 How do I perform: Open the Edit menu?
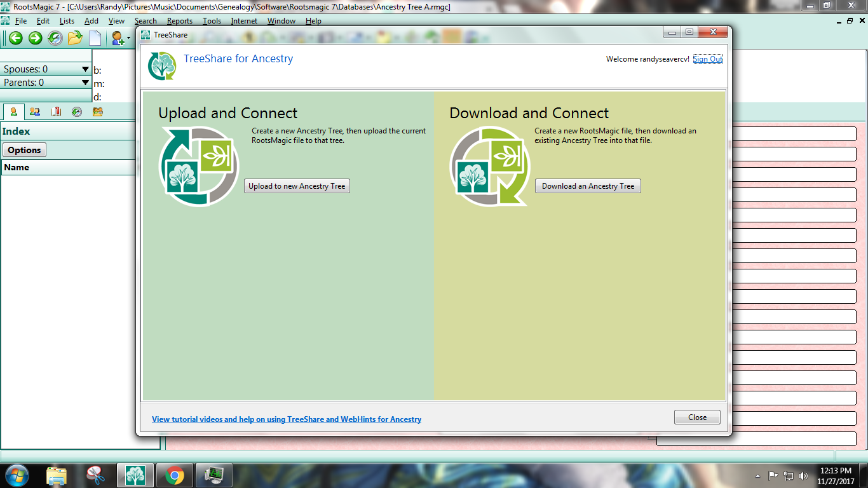pyautogui.click(x=43, y=21)
